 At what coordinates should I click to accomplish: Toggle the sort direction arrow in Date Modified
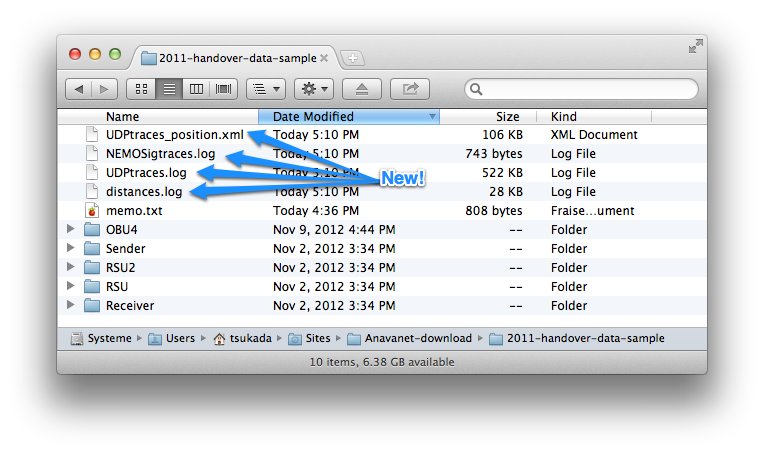click(432, 117)
